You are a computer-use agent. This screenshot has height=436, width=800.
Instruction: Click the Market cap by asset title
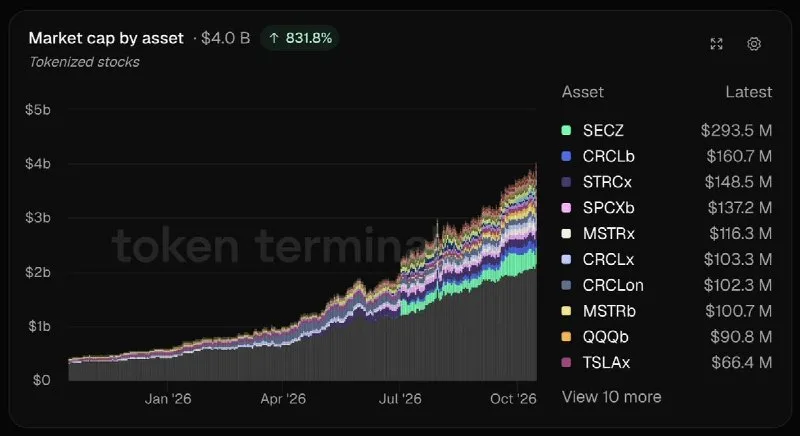pos(106,38)
